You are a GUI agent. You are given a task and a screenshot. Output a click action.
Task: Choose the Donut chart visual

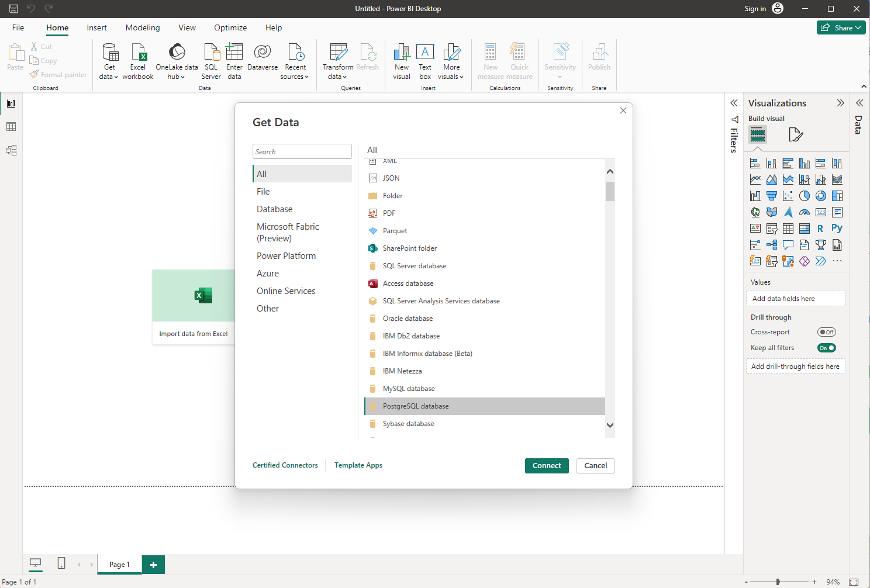(821, 196)
